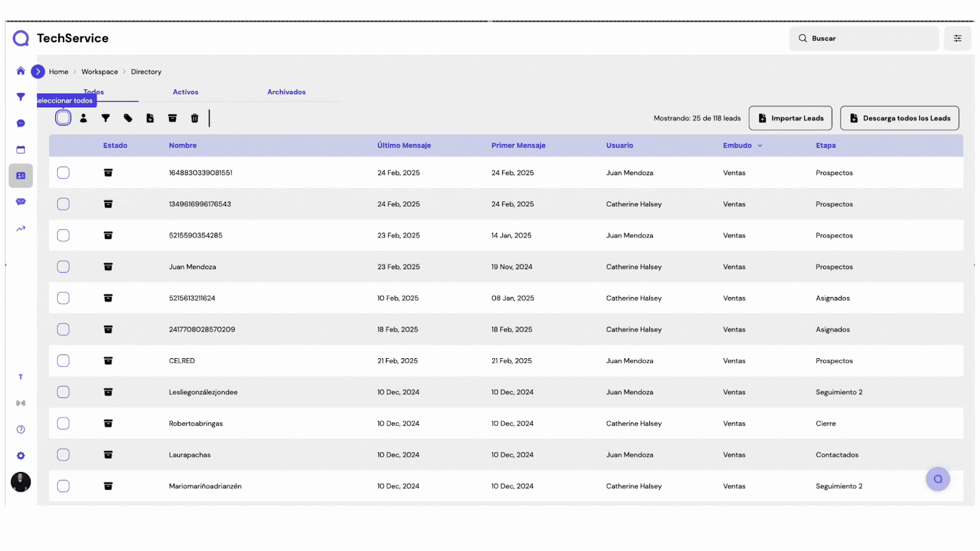980x551 pixels.
Task: Switch to the Archivados tab
Action: tap(286, 92)
